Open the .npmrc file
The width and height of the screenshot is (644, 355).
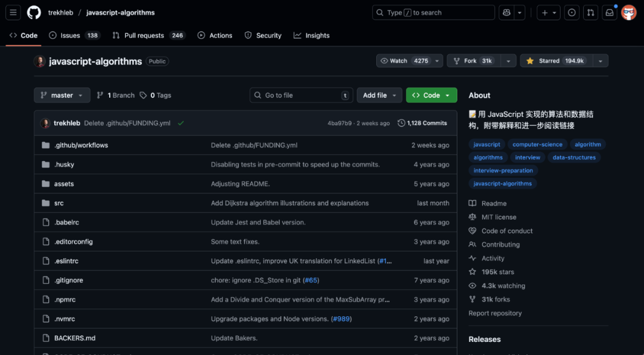coord(65,300)
